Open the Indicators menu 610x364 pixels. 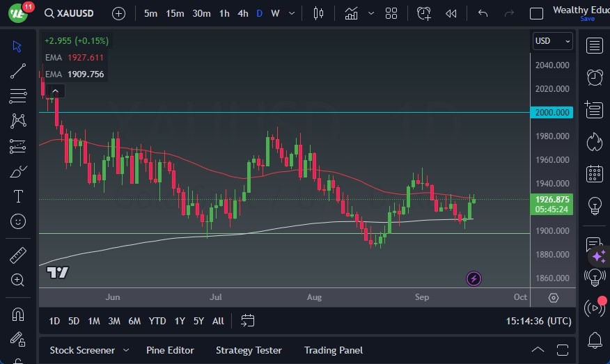point(351,13)
